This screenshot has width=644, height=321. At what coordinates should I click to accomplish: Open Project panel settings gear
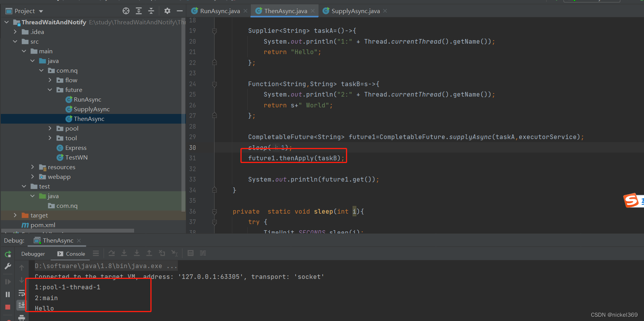point(167,11)
